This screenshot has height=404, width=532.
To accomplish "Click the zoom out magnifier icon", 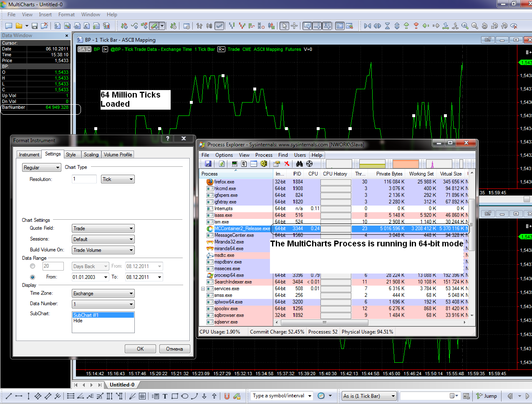I will [x=474, y=26].
